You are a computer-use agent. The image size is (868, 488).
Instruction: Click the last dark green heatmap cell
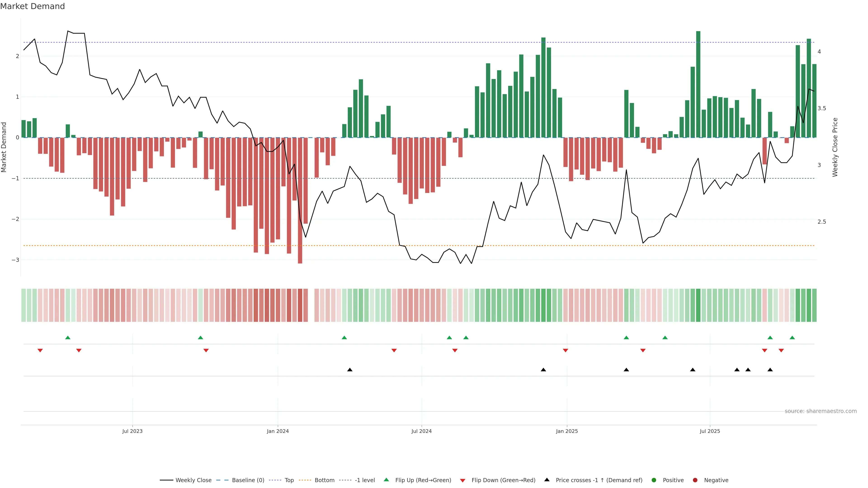tap(814, 305)
